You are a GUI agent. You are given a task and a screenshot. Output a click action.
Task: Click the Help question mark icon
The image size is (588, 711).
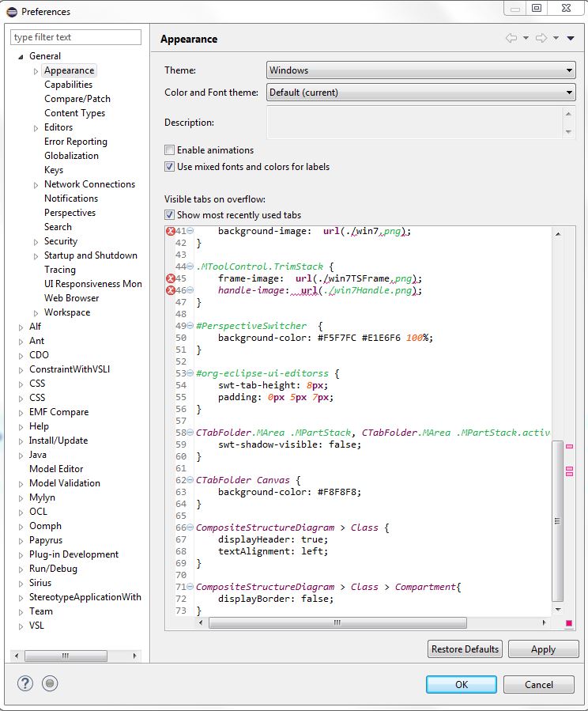click(25, 683)
